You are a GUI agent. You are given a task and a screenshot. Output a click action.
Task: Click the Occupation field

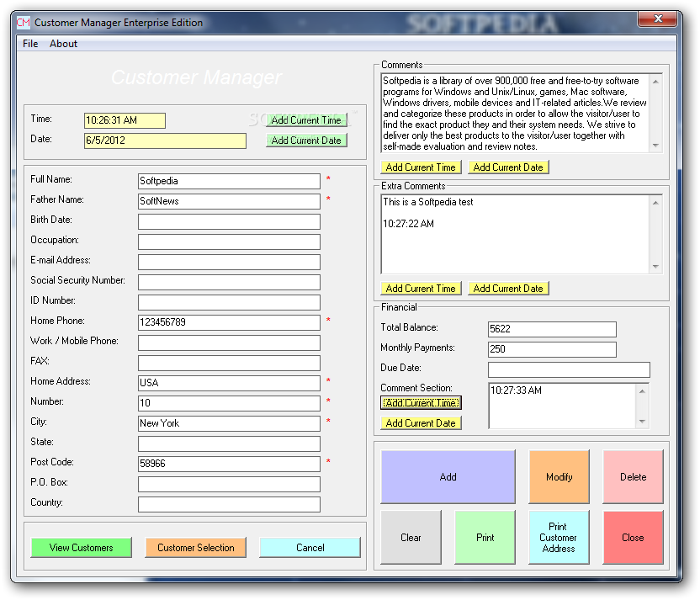coord(229,242)
